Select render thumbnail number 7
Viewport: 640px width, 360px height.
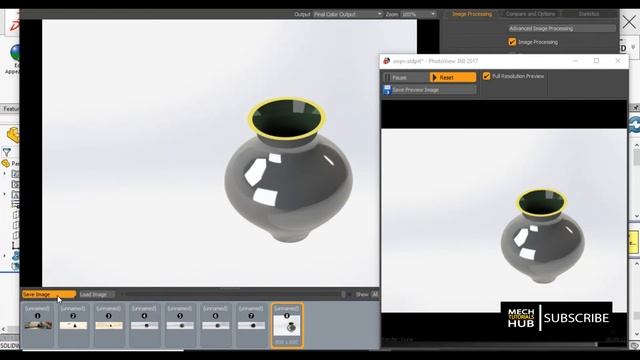point(251,325)
